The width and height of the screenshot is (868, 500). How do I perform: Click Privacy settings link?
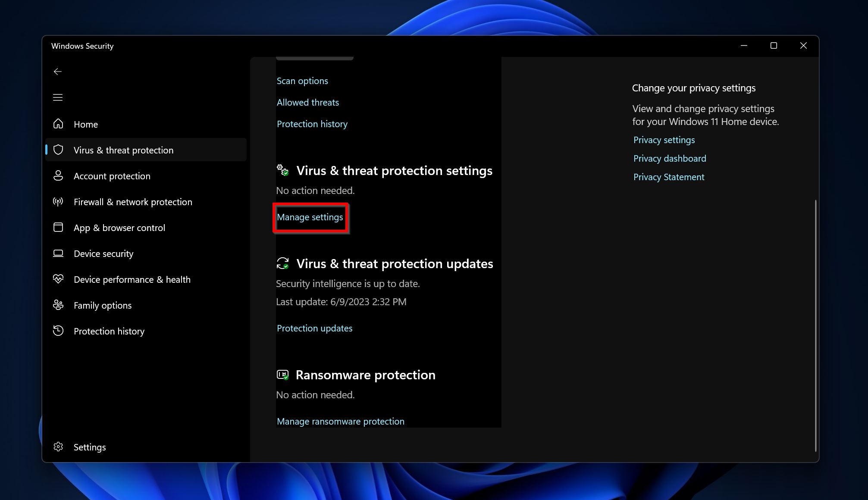pos(664,140)
